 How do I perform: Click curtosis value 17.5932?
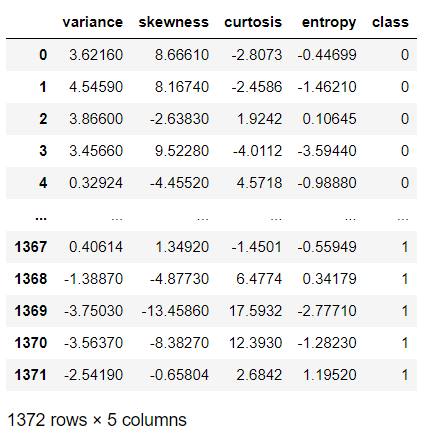coord(255,311)
